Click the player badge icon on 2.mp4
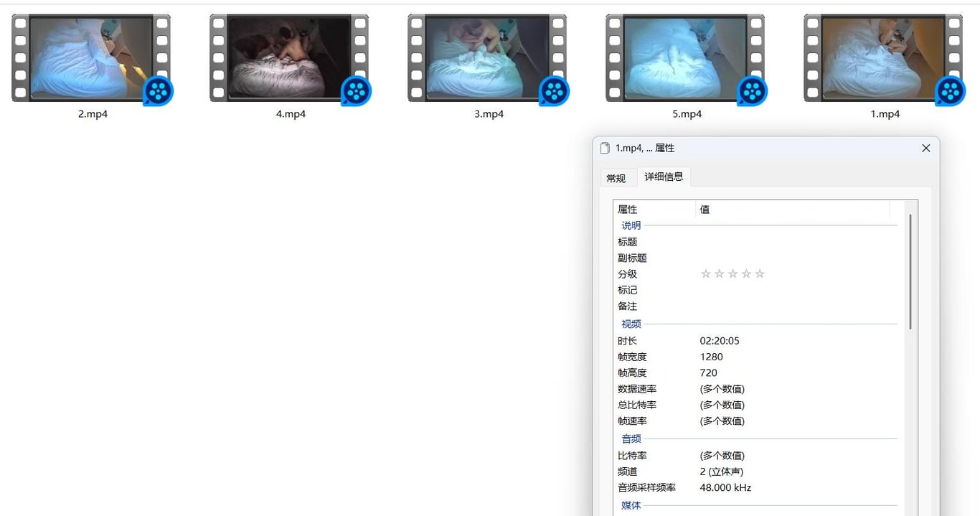980x516 pixels. 158,90
